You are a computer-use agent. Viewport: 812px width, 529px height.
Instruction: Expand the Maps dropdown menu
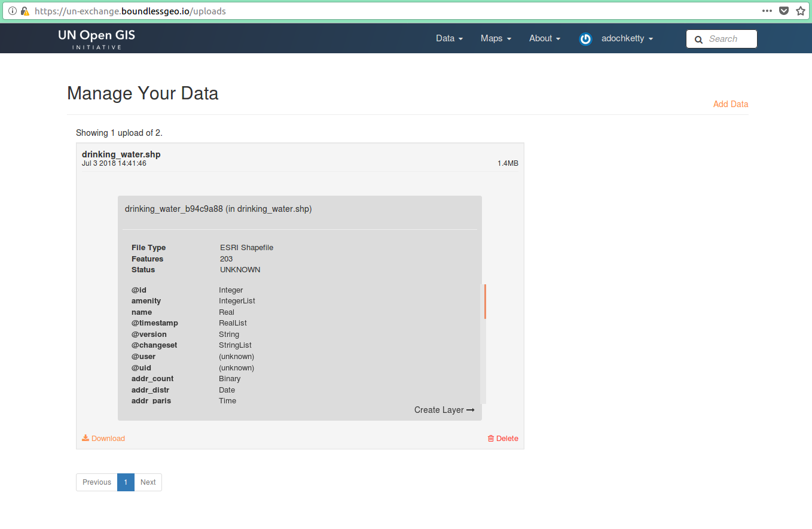coord(496,38)
